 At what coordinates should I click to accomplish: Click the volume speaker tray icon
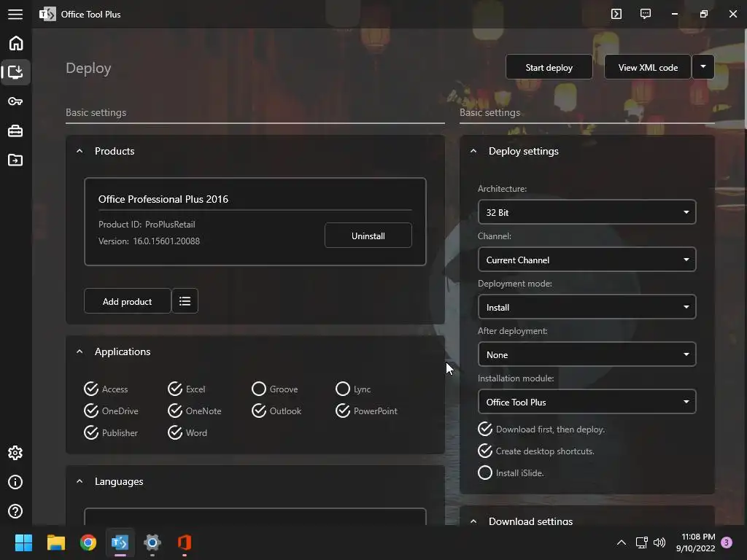pyautogui.click(x=659, y=542)
